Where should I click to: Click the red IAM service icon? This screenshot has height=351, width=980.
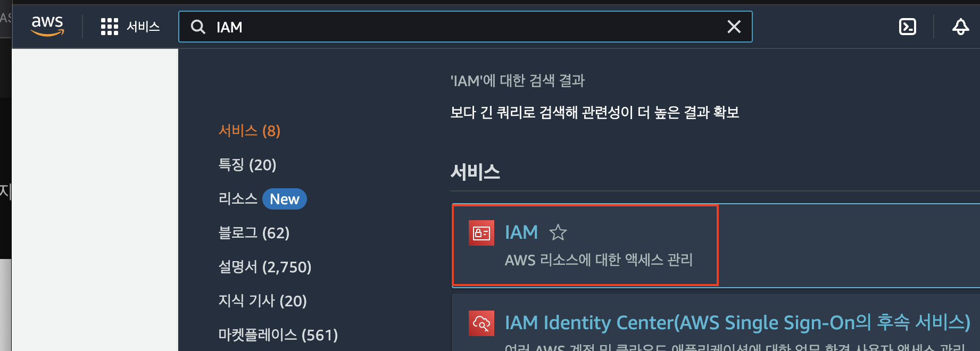click(x=481, y=233)
